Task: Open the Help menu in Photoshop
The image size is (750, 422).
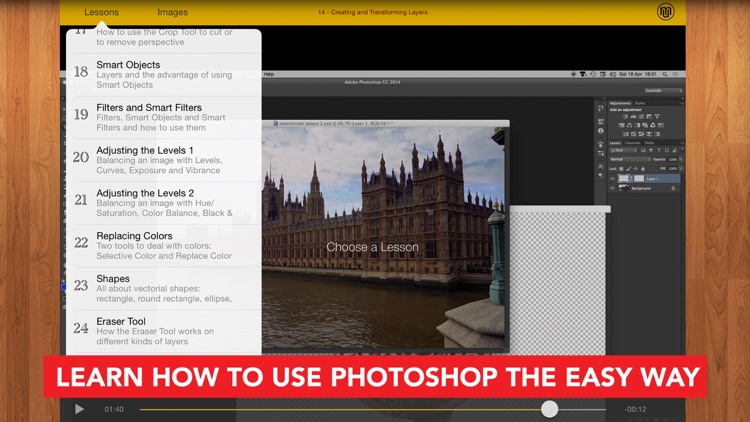Action: coord(269,74)
